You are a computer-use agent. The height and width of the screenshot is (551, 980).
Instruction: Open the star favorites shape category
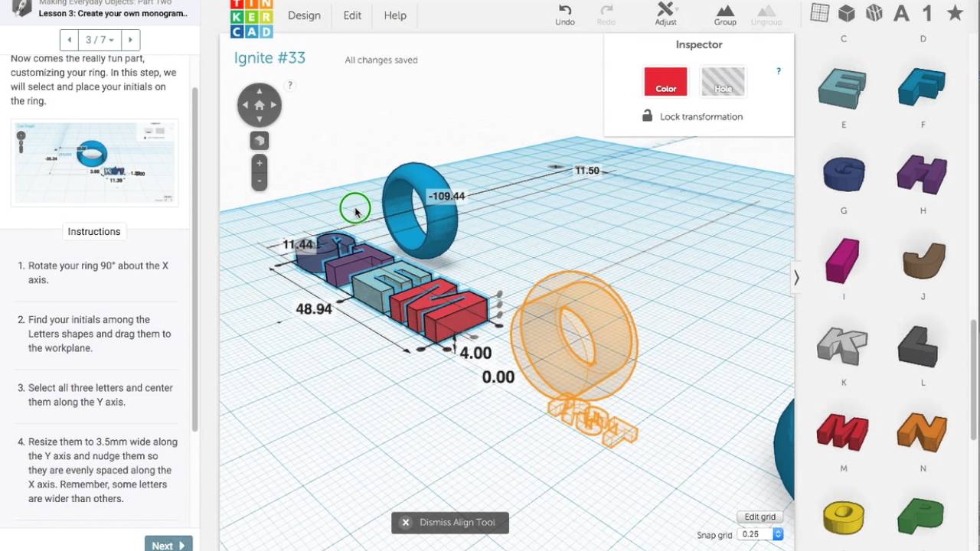pyautogui.click(x=955, y=13)
